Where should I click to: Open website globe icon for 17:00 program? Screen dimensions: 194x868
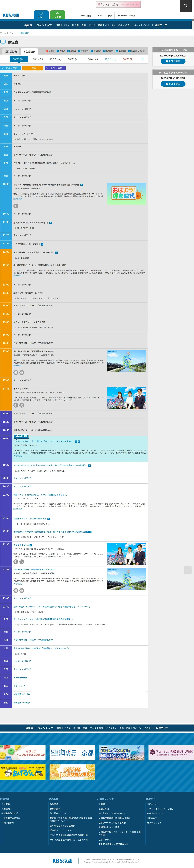click(x=16, y=372)
